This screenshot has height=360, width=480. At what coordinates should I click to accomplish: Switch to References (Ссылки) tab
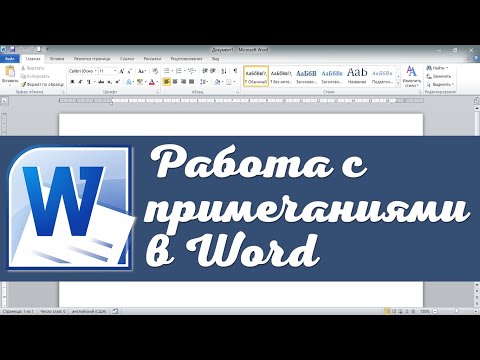pos(127,59)
